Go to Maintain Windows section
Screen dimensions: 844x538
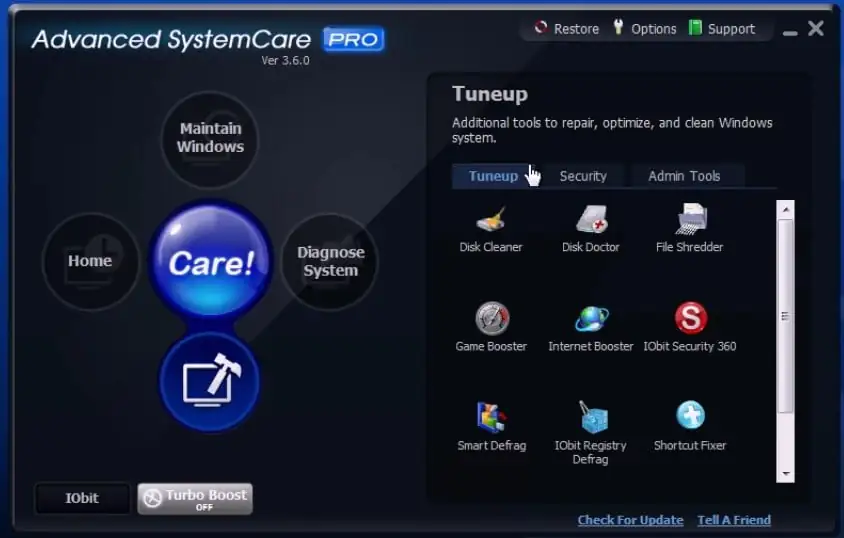click(x=210, y=139)
